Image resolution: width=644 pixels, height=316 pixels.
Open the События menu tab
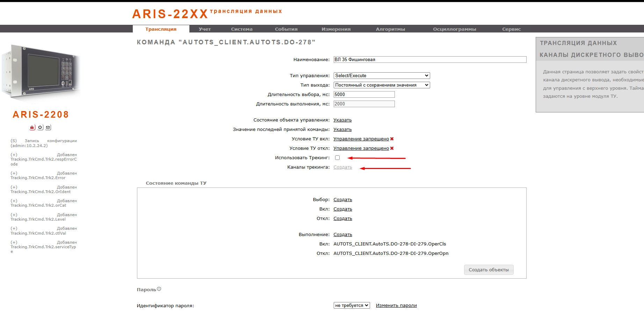286,29
